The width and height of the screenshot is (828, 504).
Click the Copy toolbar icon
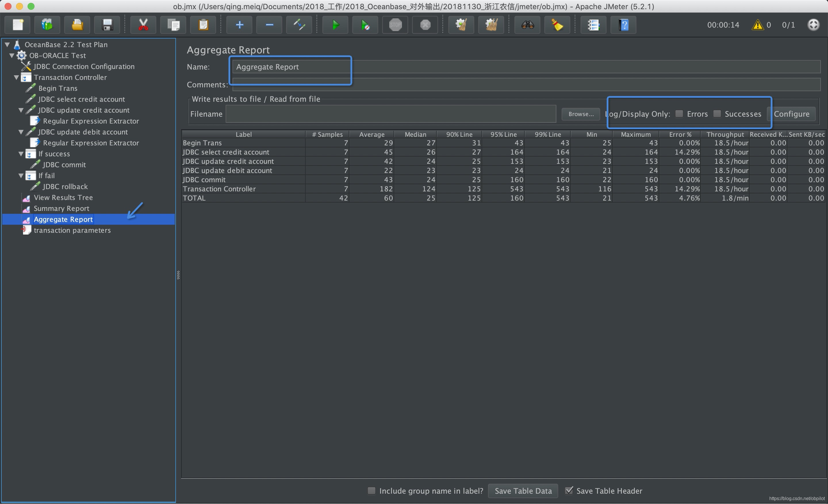(x=173, y=25)
